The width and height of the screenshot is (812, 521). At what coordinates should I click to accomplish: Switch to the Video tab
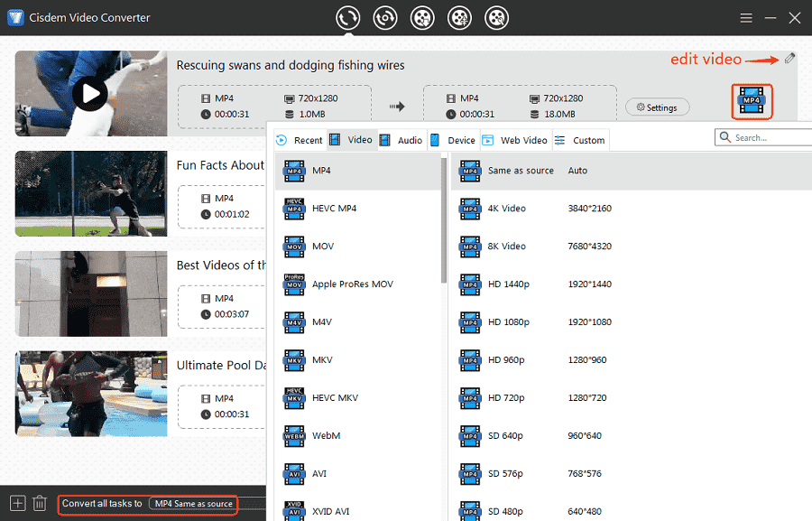[x=352, y=140]
